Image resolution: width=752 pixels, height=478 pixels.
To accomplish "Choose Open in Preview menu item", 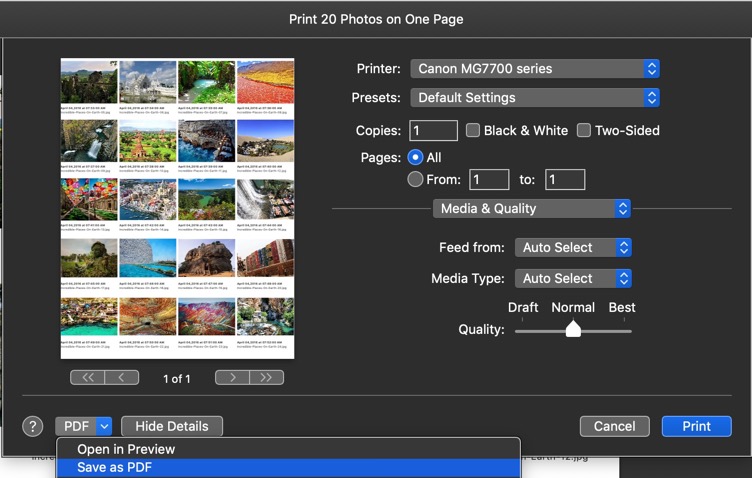I will tap(288, 449).
